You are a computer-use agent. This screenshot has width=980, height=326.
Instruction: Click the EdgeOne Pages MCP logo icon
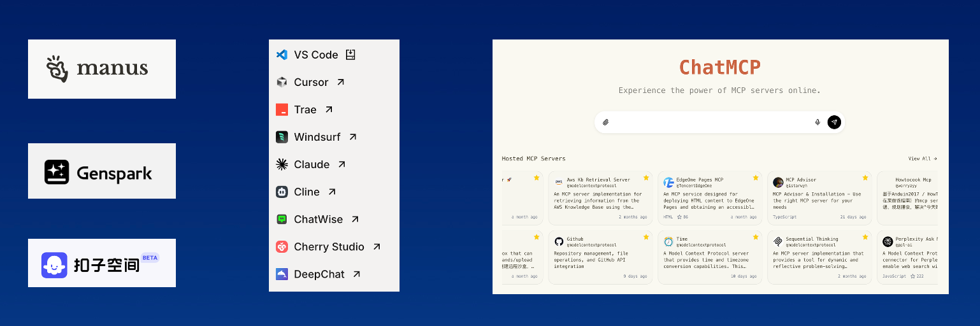point(668,182)
